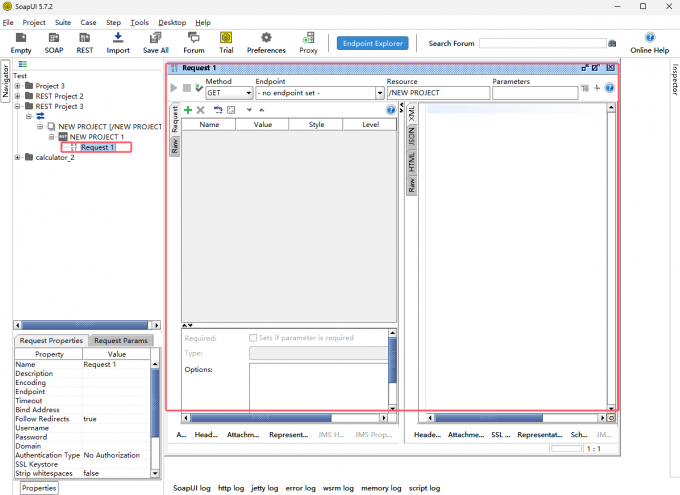Viewport: 680px width, 495px height.
Task: Open the Type dropdown field
Action: coord(319,353)
